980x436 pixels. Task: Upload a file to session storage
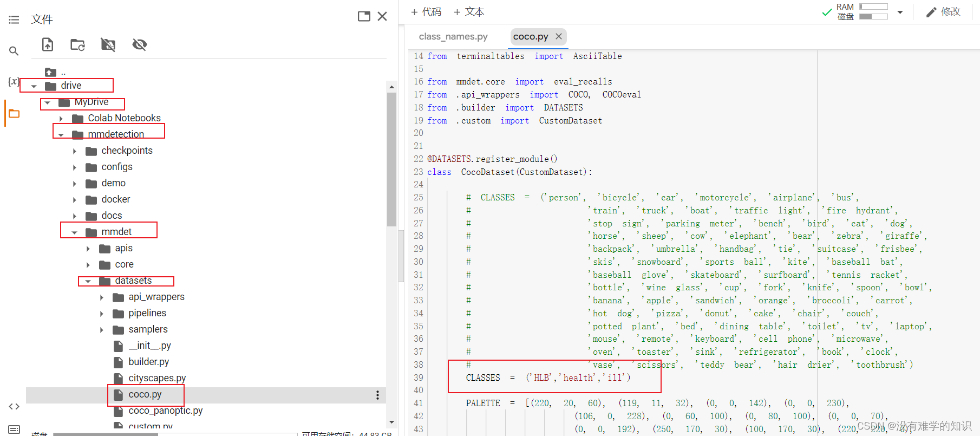coord(48,44)
